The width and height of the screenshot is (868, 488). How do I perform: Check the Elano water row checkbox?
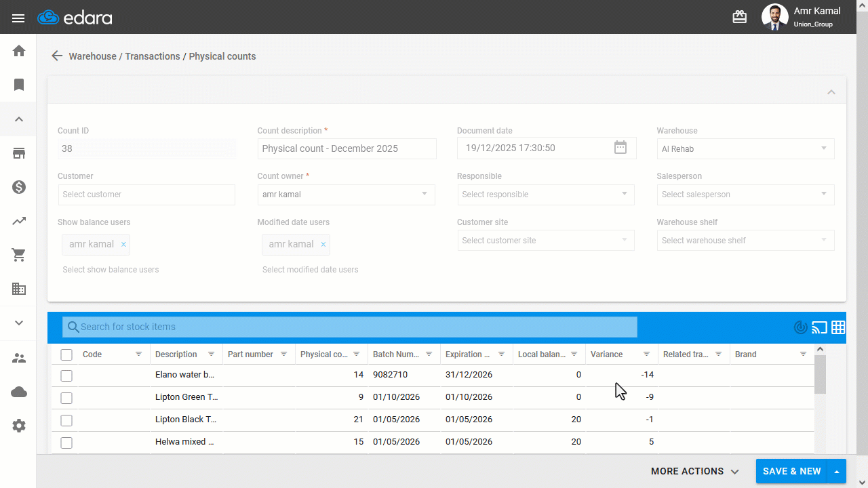66,375
